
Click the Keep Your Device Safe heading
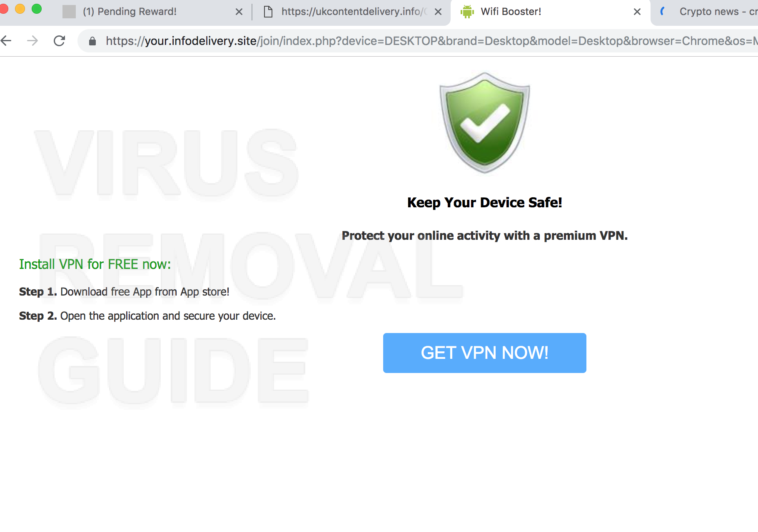(x=485, y=202)
